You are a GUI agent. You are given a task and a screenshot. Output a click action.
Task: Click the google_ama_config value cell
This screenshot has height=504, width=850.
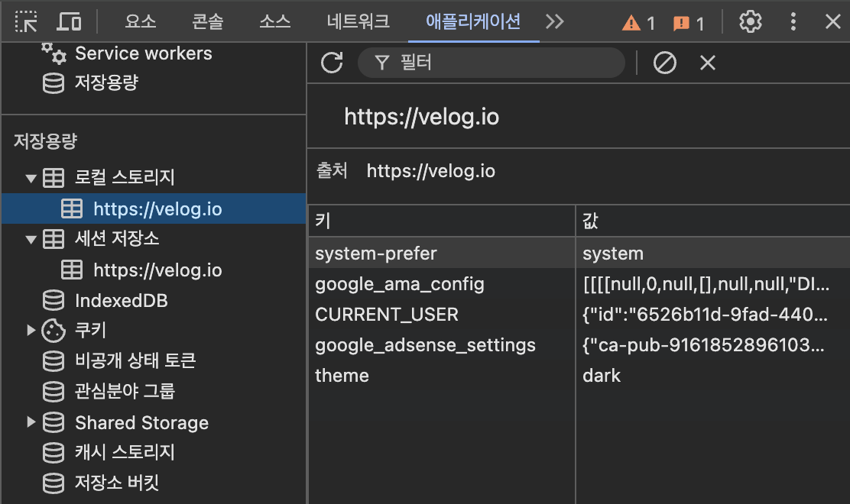(712, 284)
